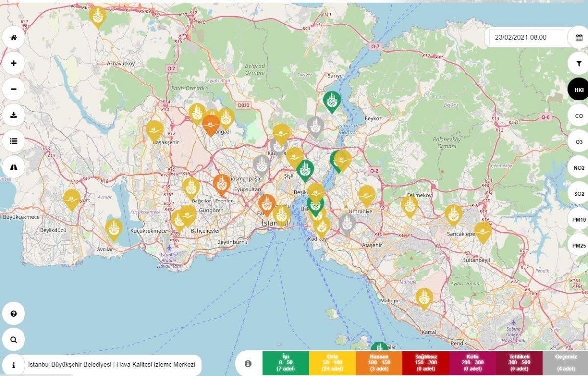Click the download icon on the left sidebar

click(14, 115)
